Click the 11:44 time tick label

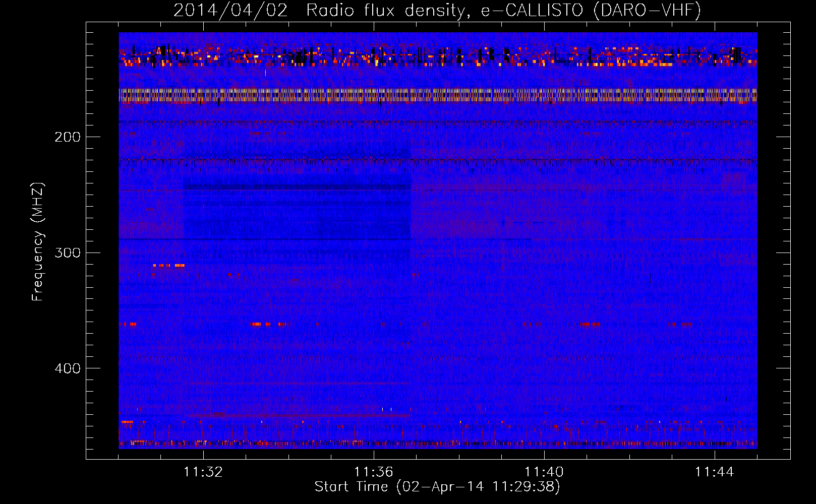tap(715, 472)
